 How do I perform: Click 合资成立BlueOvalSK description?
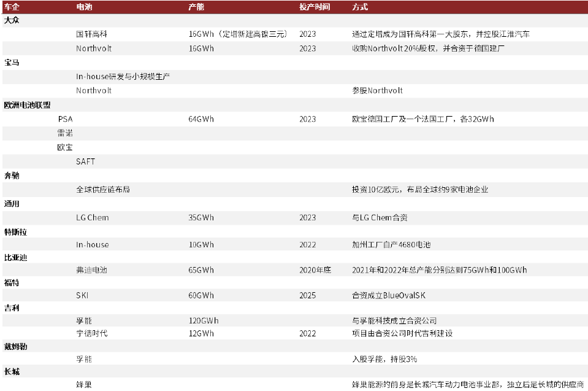tap(389, 295)
